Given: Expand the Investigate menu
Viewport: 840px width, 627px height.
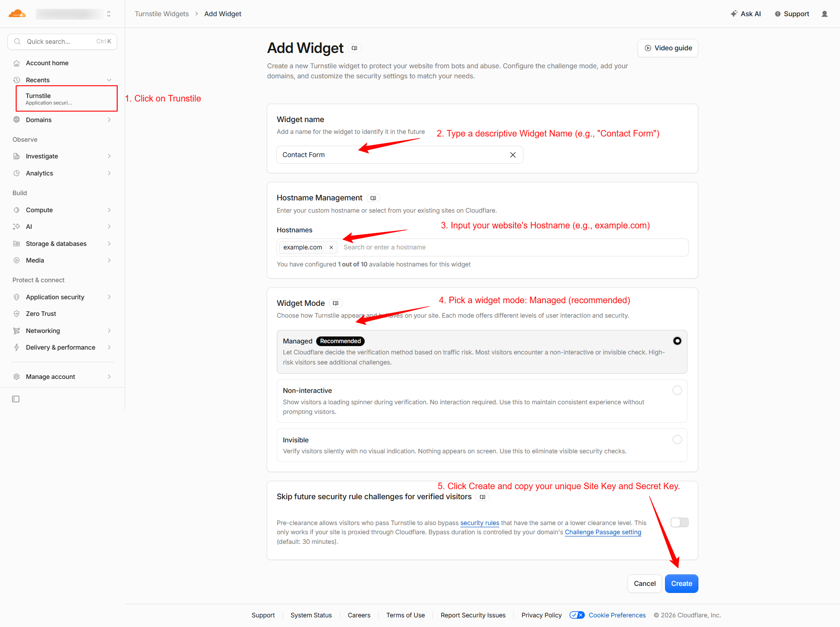Looking at the screenshot, I should [x=62, y=156].
